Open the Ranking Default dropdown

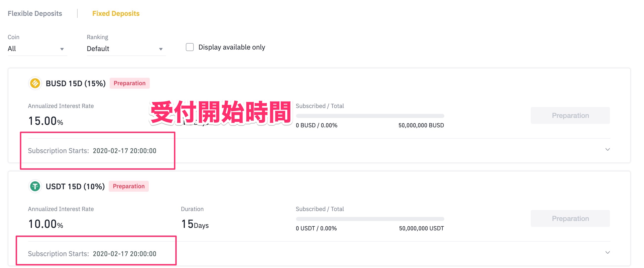click(x=126, y=49)
